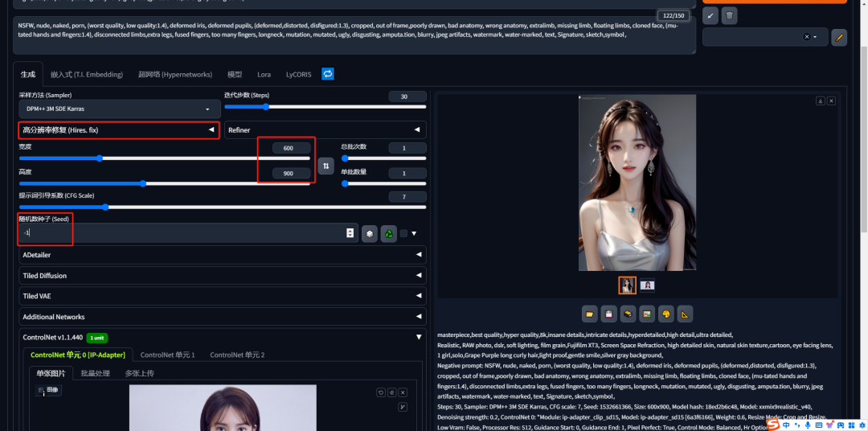Switch to the 嵌入式 (T.I. Embedding) tab
Image resolution: width=868 pixels, height=431 pixels.
86,74
